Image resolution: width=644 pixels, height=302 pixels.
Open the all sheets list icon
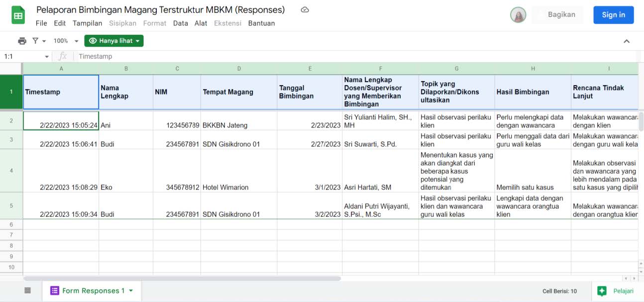[28, 291]
